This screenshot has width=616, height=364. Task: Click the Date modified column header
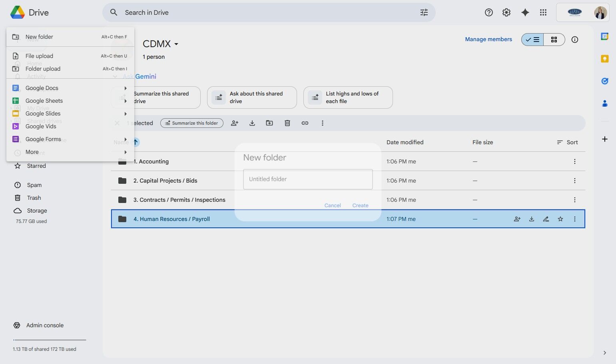coord(405,142)
